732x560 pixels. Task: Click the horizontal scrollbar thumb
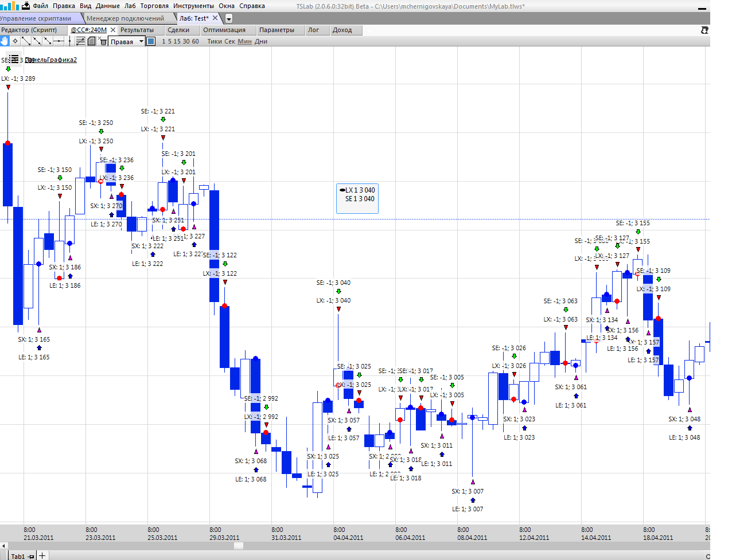239,546
